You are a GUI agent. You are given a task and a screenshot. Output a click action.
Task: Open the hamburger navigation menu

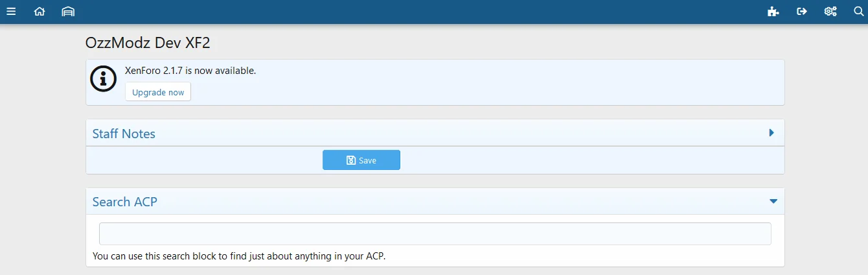[11, 11]
